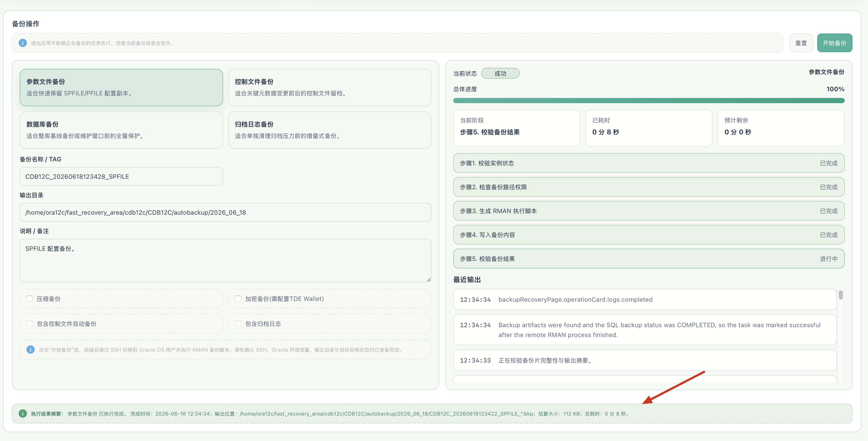Click into the 输出目录 path field
Screen dimensions: 868x441
(x=225, y=212)
